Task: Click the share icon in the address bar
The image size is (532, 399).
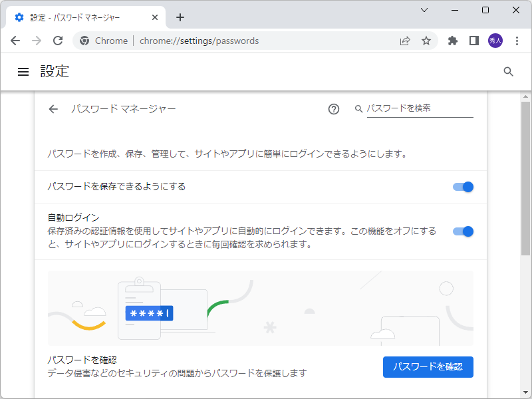Action: pyautogui.click(x=405, y=41)
